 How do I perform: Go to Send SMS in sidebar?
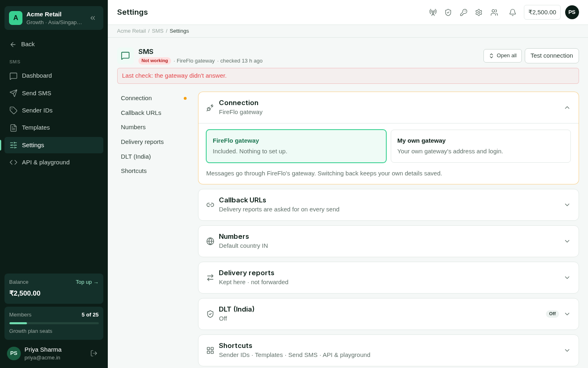(x=54, y=93)
